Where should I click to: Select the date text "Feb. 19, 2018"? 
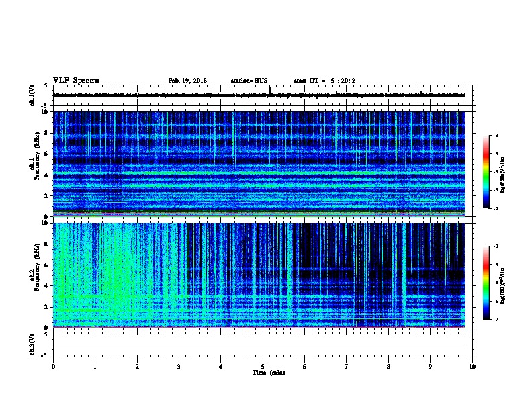point(187,81)
